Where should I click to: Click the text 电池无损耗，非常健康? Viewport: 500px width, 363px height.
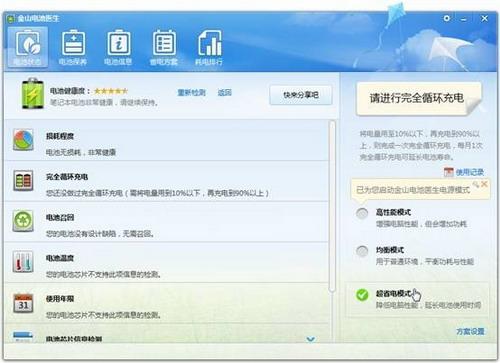tap(81, 152)
